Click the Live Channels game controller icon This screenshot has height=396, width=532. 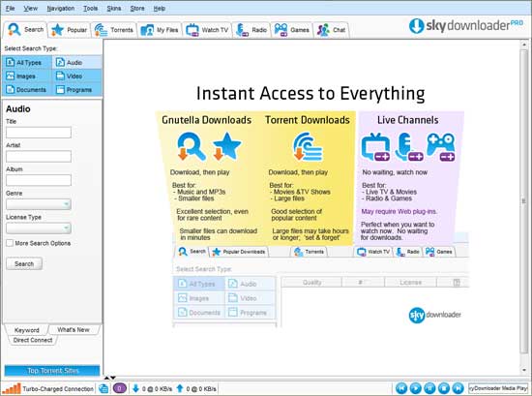(440, 147)
